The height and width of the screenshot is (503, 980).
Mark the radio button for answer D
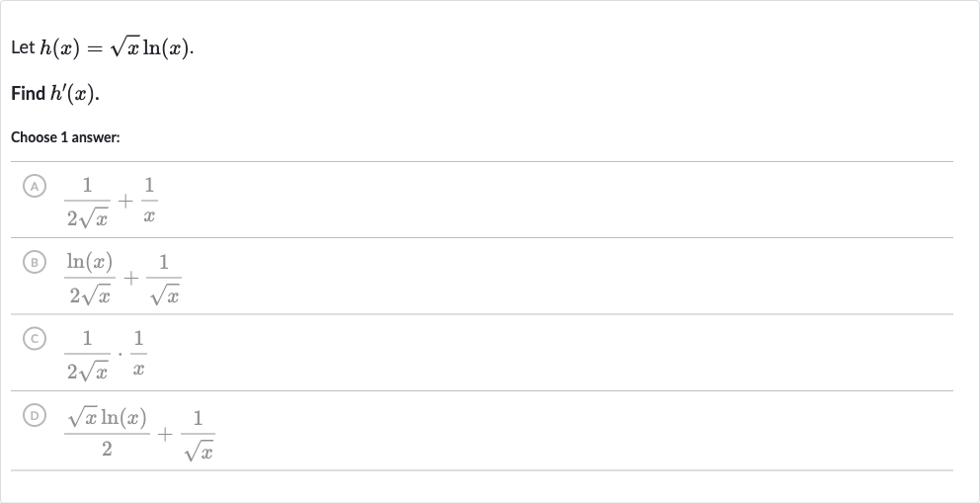tap(35, 415)
